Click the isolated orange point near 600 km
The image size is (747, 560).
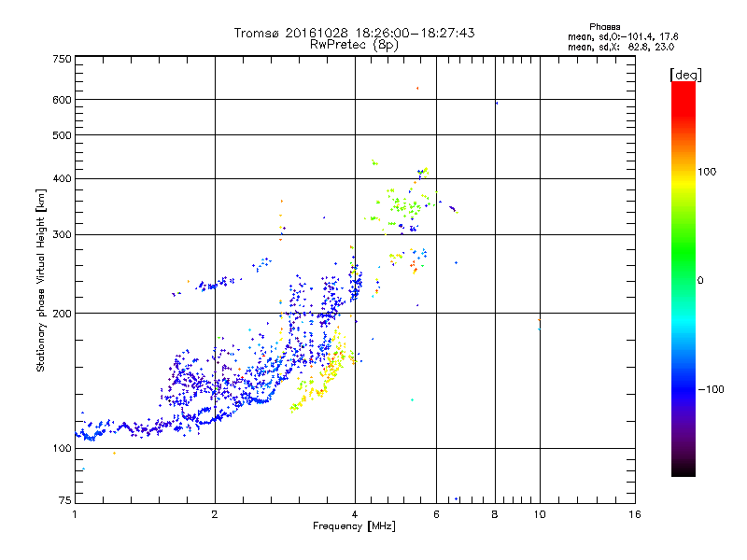[417, 88]
